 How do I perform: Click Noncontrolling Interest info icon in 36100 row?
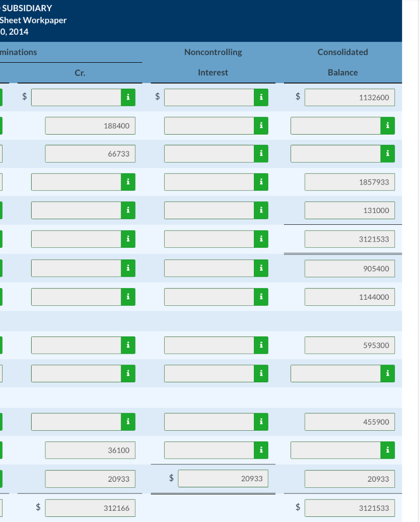pos(261,450)
